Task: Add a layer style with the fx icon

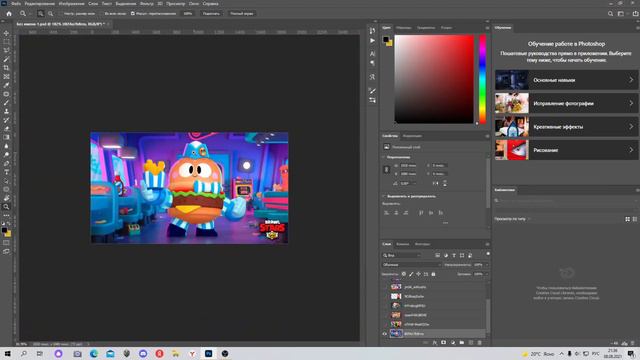Action: [434, 343]
